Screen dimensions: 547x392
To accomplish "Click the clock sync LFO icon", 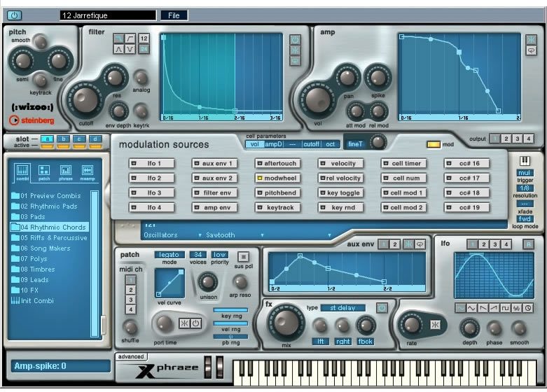I will pyautogui.click(x=528, y=308).
